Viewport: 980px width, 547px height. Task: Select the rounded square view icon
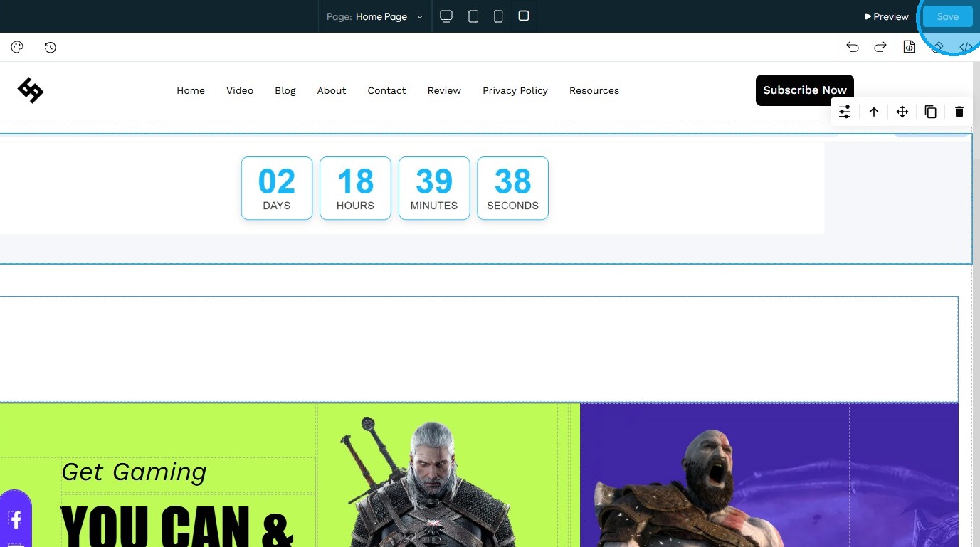pyautogui.click(x=524, y=16)
